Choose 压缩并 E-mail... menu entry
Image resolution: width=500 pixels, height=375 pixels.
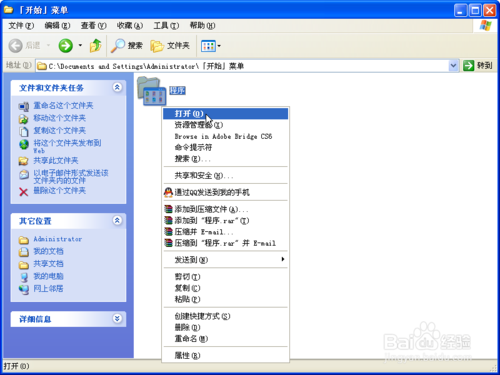click(x=226, y=232)
